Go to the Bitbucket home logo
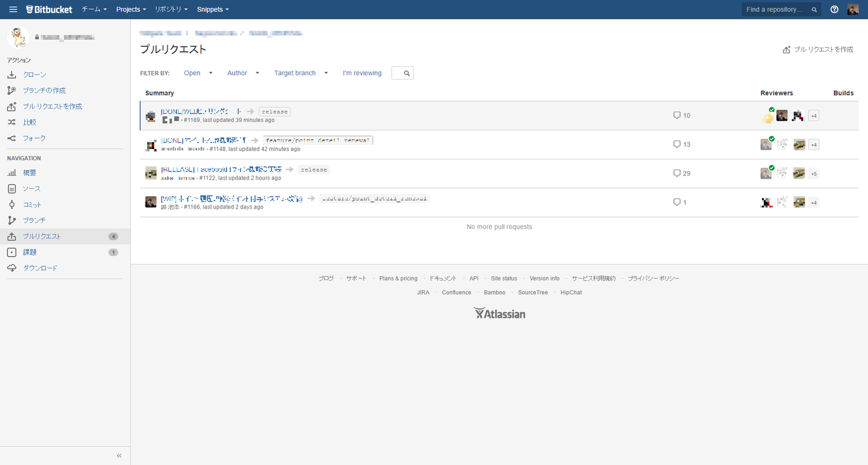The image size is (868, 465). click(49, 10)
